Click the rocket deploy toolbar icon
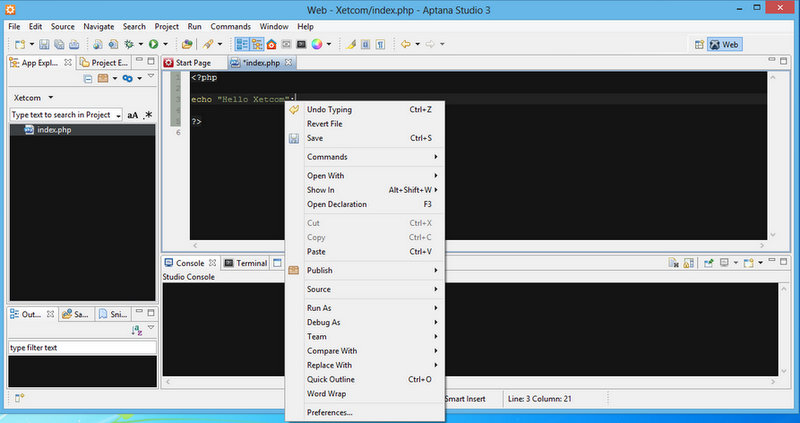The image size is (800, 423). 208,44
